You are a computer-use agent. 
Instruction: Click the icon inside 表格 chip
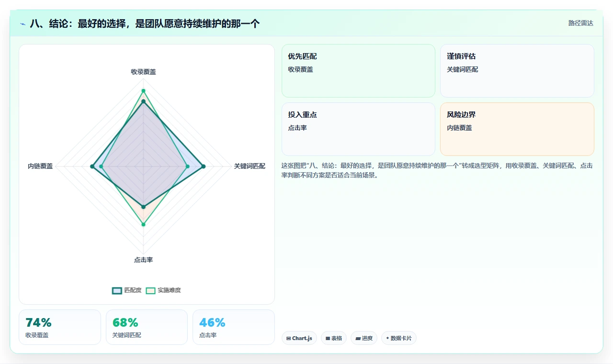(x=328, y=338)
